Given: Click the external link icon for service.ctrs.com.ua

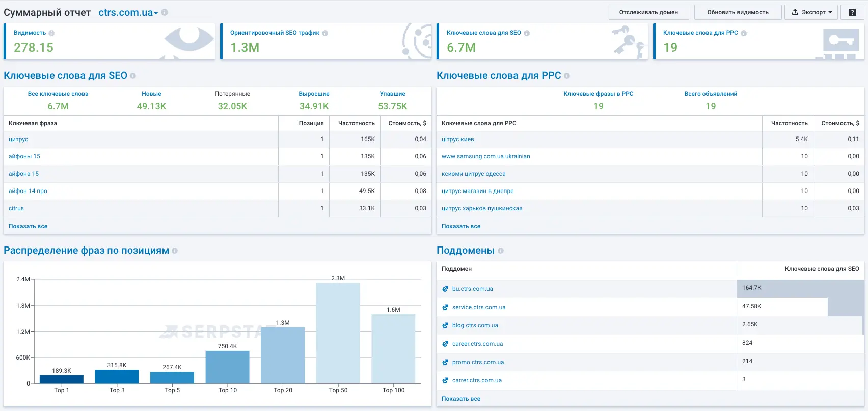Looking at the screenshot, I should (x=445, y=307).
